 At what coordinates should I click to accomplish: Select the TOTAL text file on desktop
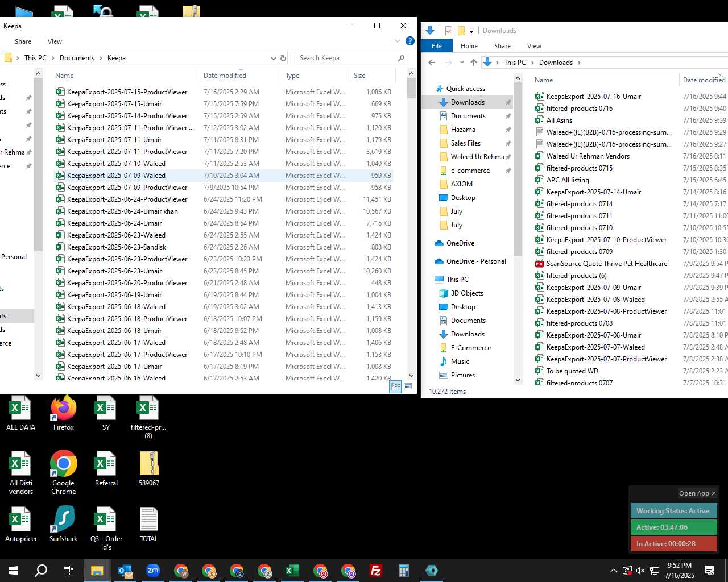click(149, 525)
